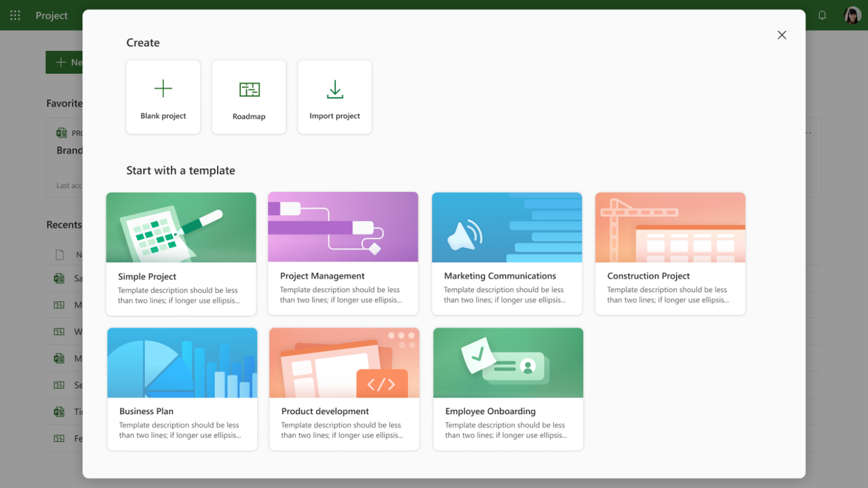Open the Microsoft 365 app launcher waffle icon

click(x=15, y=15)
